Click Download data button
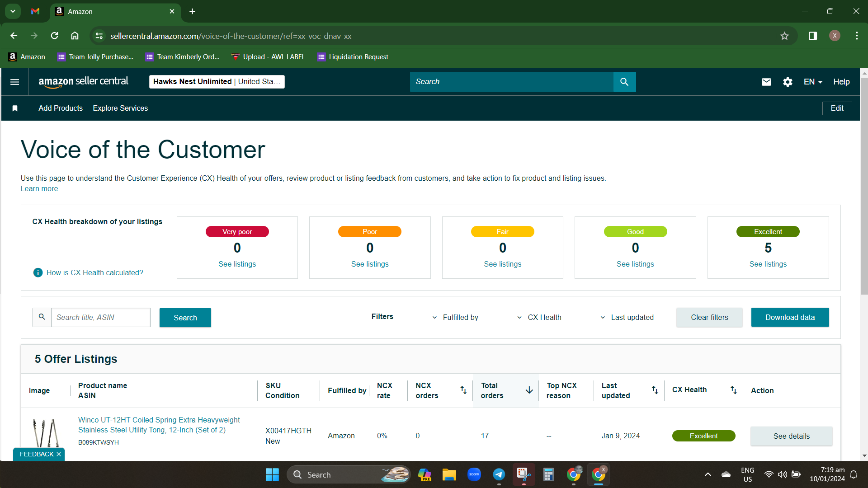 click(790, 317)
